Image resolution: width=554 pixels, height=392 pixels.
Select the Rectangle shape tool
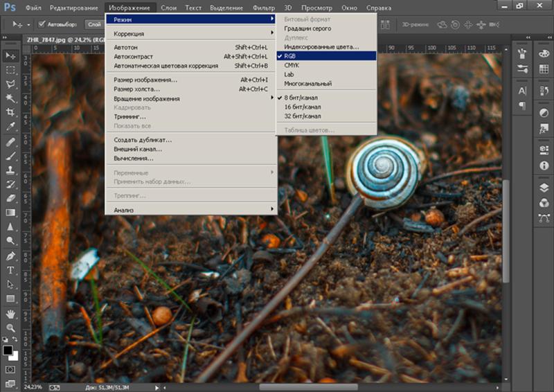[x=10, y=299]
